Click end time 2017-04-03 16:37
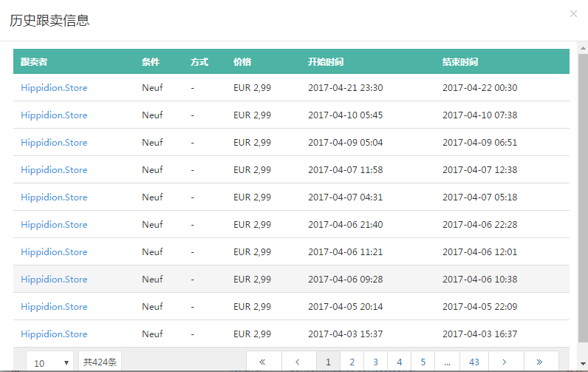Screen dimensions: 588x372 click(479, 334)
